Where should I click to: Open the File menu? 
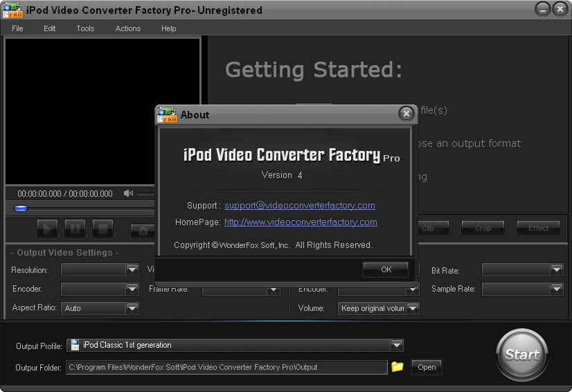[x=17, y=28]
